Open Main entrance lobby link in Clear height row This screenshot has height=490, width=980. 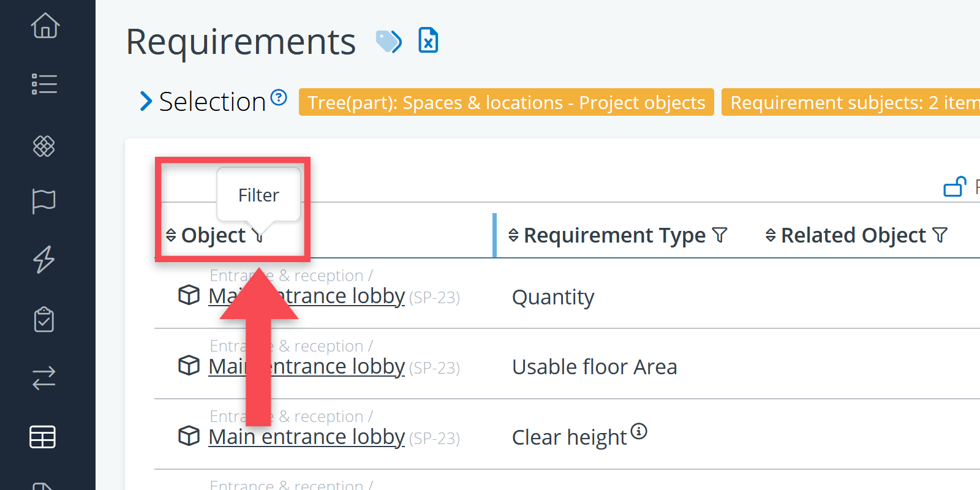tap(306, 437)
